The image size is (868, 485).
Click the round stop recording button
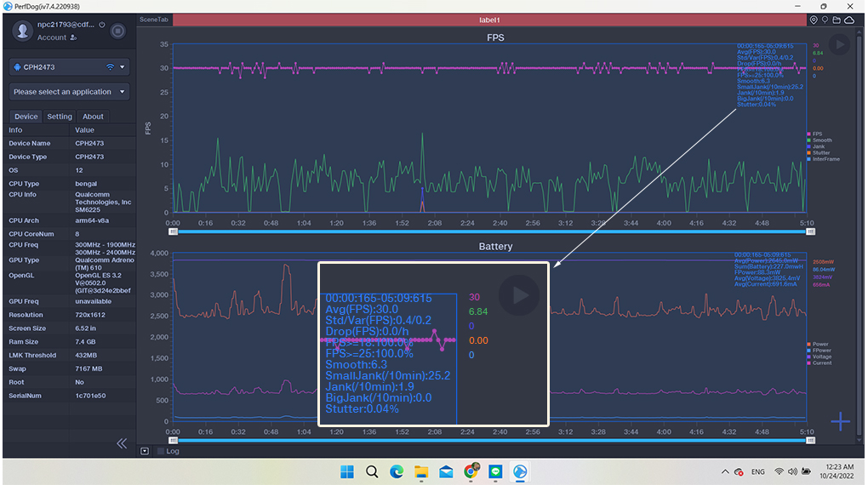click(117, 31)
